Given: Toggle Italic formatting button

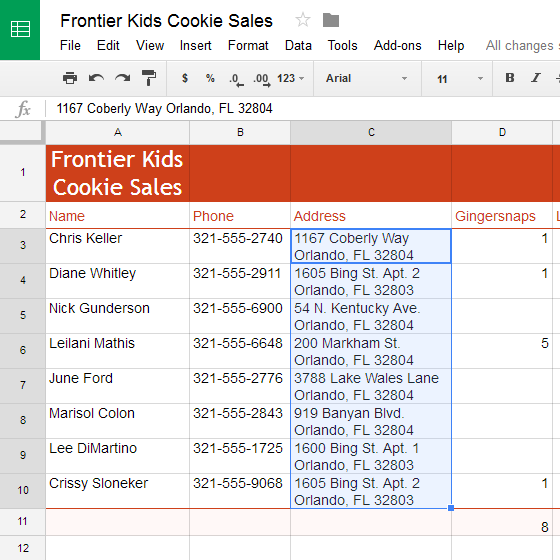Looking at the screenshot, I should [x=536, y=78].
